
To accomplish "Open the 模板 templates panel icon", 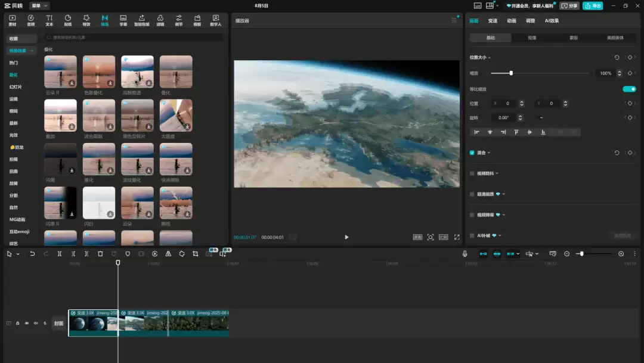I will 197,20.
